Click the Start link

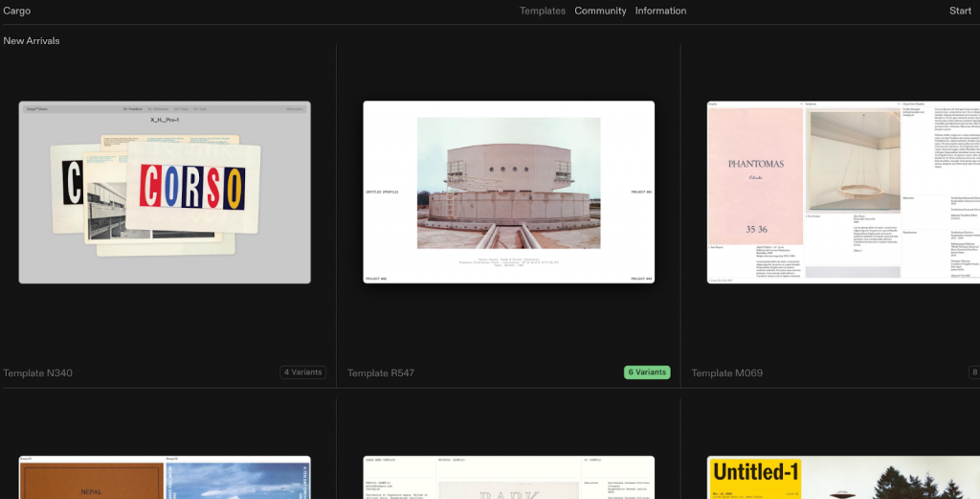(960, 11)
